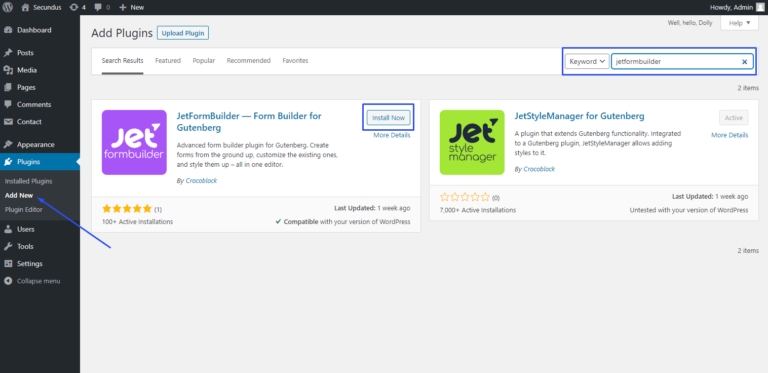
Task: Switch to the Favorites plugins tab
Action: [295, 61]
